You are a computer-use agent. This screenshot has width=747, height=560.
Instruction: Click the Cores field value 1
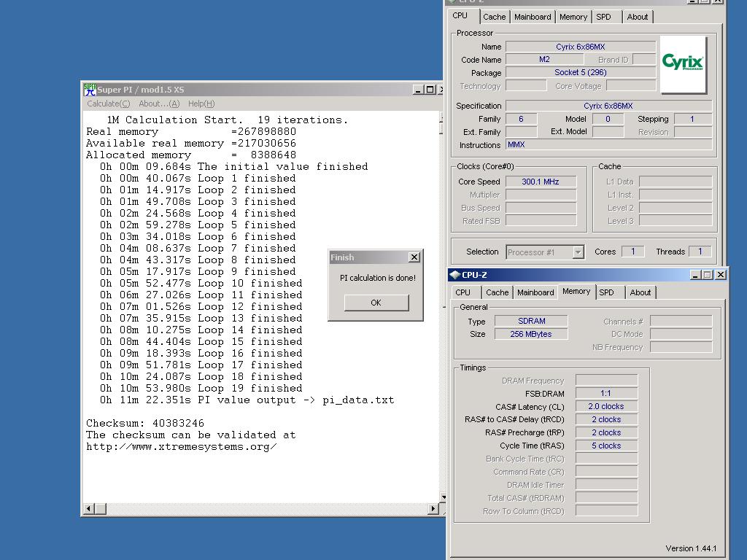pos(632,251)
